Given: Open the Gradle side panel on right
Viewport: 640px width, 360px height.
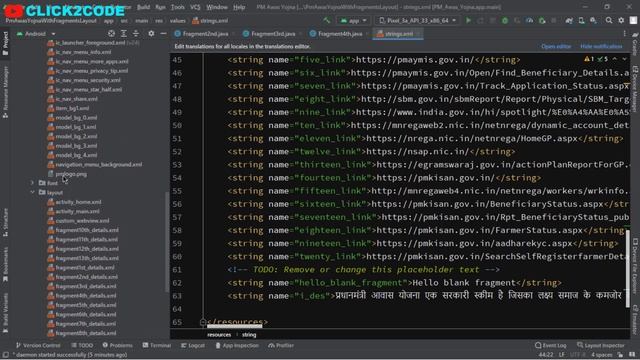Looking at the screenshot, I should point(635,43).
